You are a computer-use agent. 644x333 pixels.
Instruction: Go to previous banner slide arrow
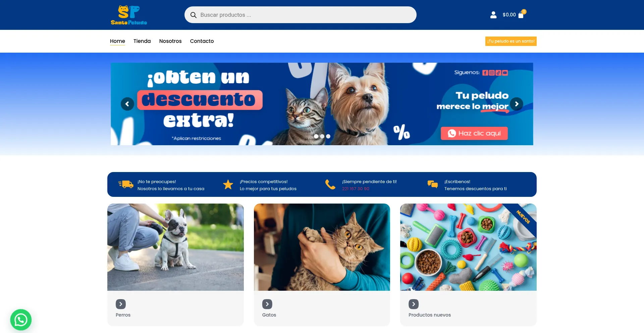[x=127, y=104]
